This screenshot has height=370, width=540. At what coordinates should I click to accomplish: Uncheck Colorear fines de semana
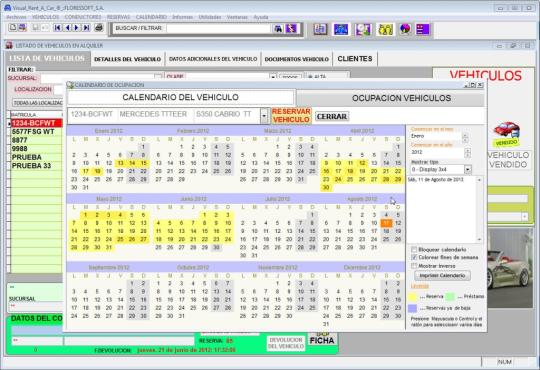pyautogui.click(x=414, y=257)
